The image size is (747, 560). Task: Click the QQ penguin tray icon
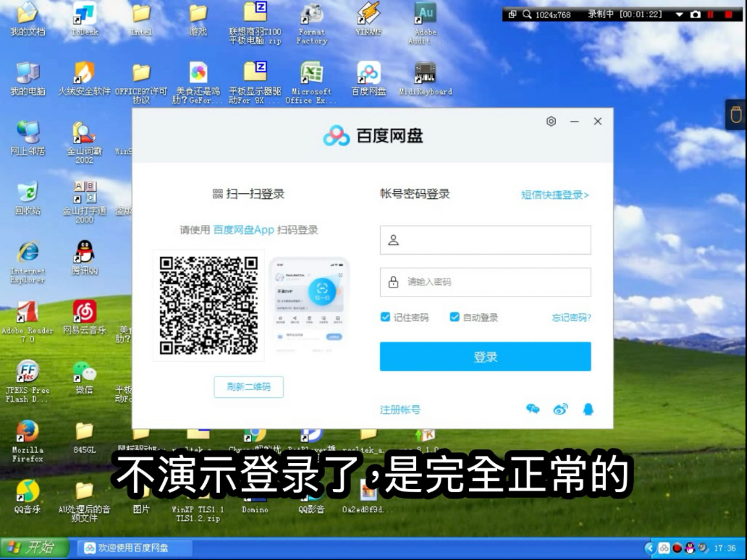coord(690,548)
